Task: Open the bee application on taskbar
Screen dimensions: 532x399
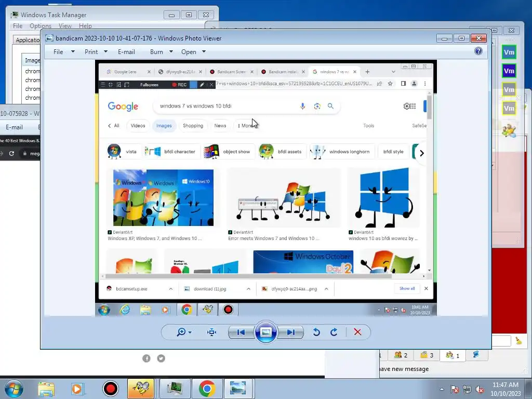Action: tap(140, 389)
